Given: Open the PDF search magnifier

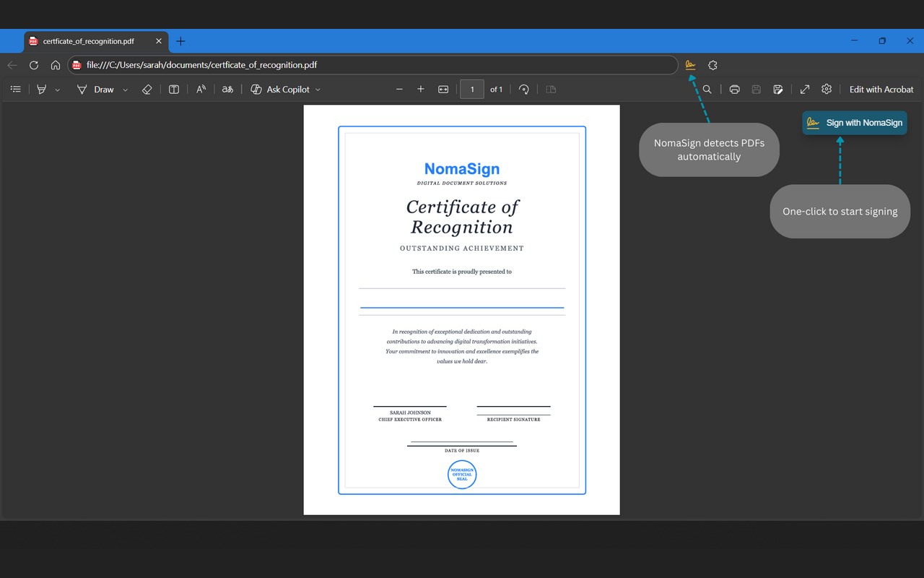Looking at the screenshot, I should pyautogui.click(x=707, y=90).
